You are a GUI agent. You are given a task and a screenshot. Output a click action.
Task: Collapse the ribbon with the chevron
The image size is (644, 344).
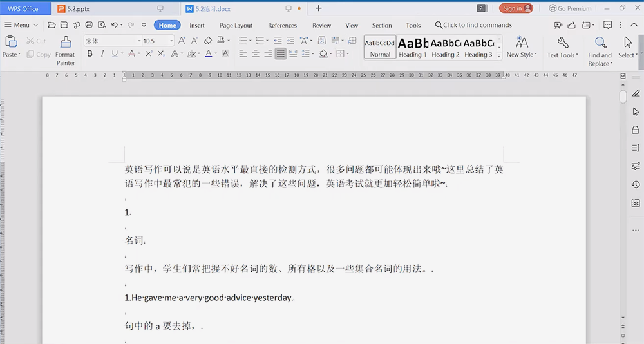pyautogui.click(x=634, y=25)
